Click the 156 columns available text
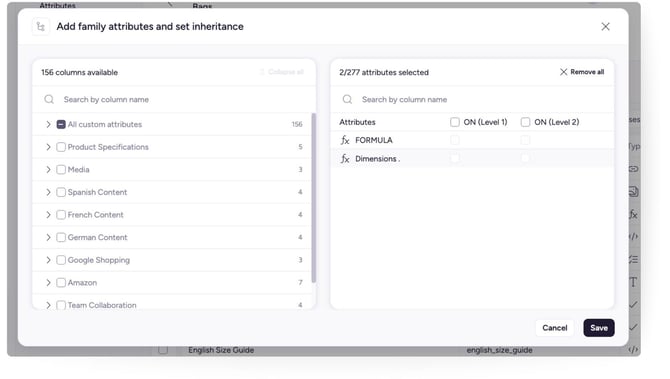Viewport: 670px width, 379px height. coord(79,73)
